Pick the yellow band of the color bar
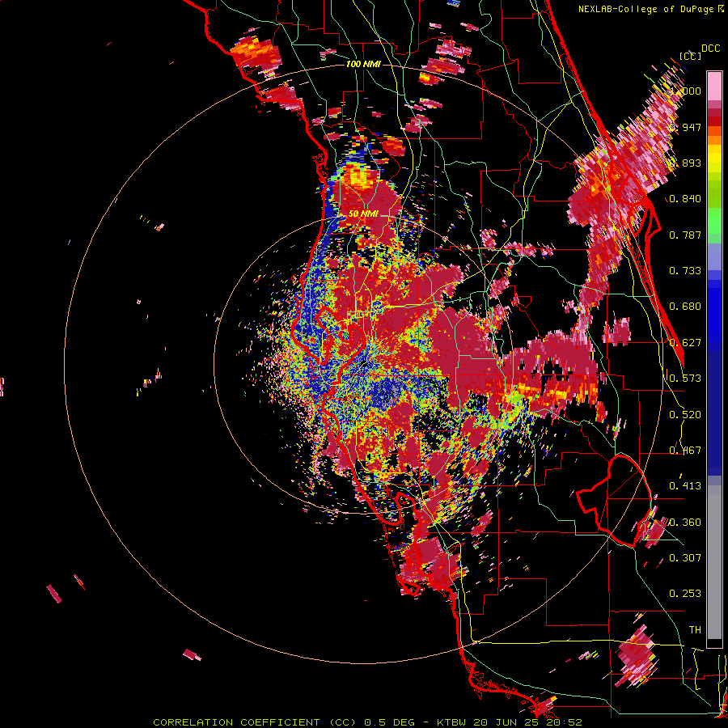 [714, 159]
